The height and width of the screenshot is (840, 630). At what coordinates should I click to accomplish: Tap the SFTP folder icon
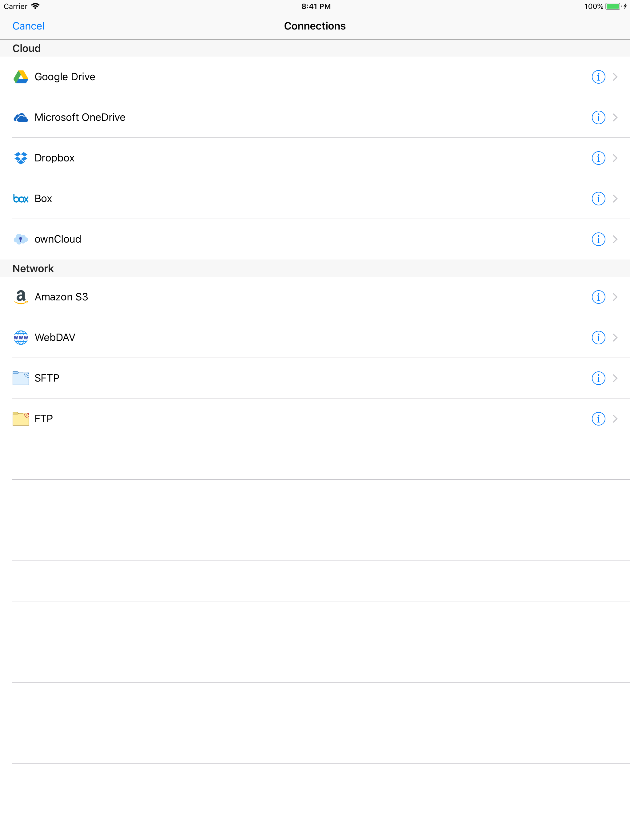[21, 378]
